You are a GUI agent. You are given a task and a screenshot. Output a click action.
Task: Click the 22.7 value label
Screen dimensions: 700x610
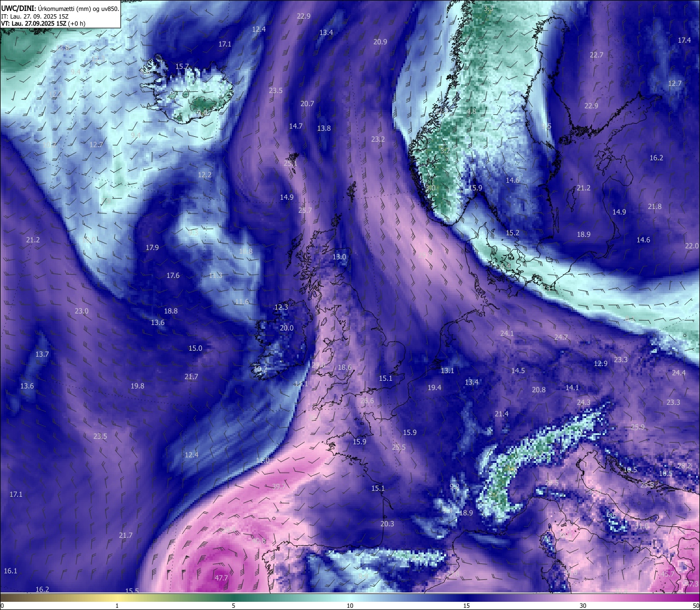(596, 55)
